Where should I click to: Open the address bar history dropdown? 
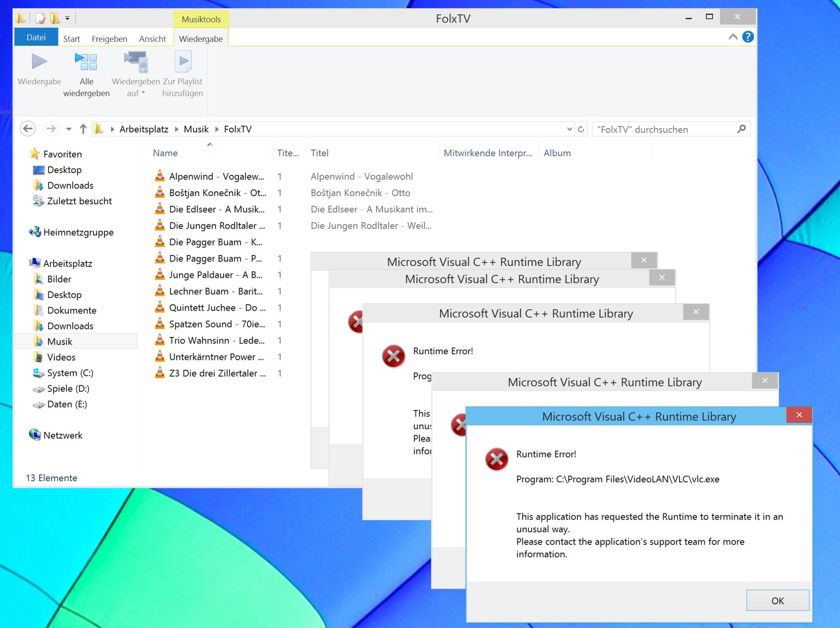569,129
